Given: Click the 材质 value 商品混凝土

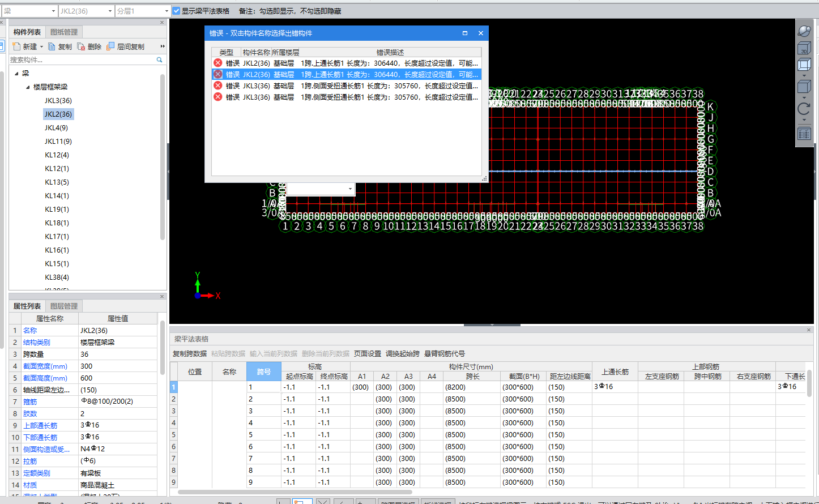Looking at the screenshot, I should (118, 485).
